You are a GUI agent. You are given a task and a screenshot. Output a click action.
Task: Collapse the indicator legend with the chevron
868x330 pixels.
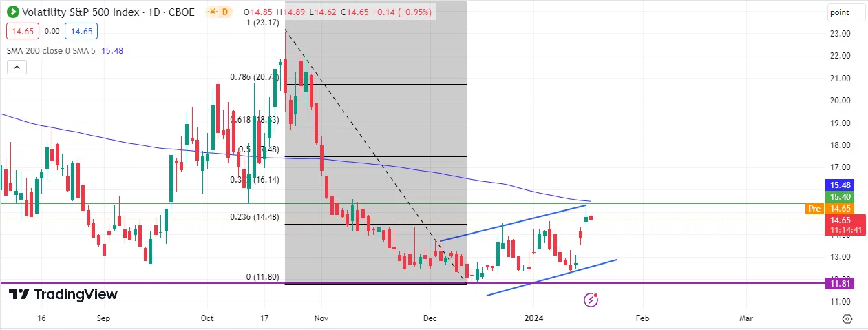tap(17, 67)
